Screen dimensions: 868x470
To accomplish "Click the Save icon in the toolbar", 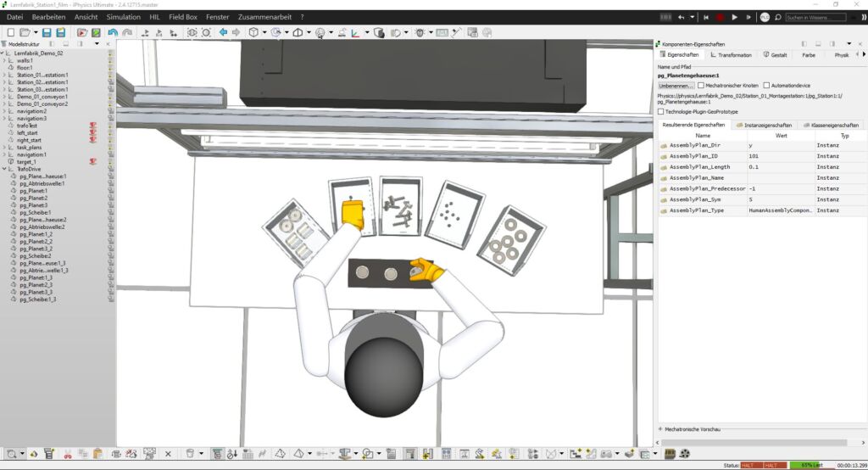I will tap(47, 32).
